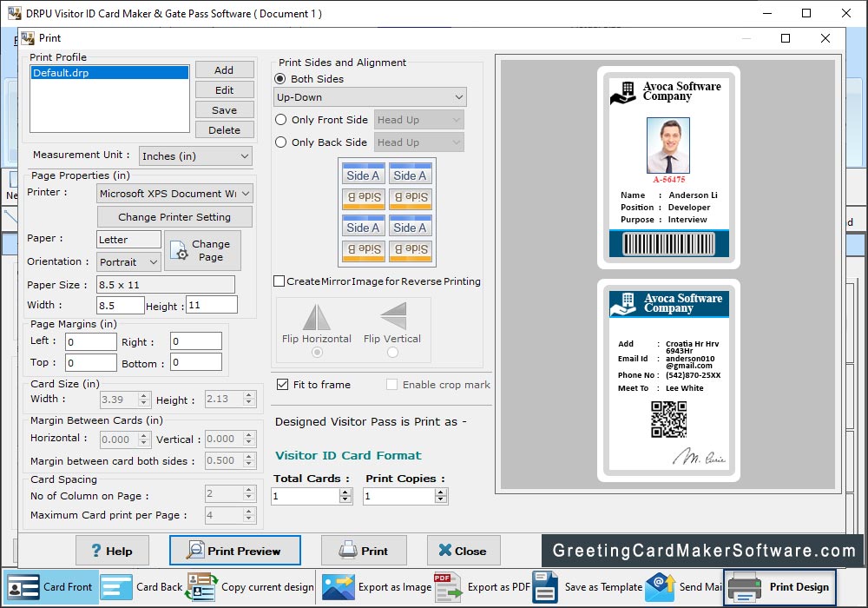Image resolution: width=868 pixels, height=608 pixels.
Task: Click Change Printer Setting button
Action: pos(174,216)
